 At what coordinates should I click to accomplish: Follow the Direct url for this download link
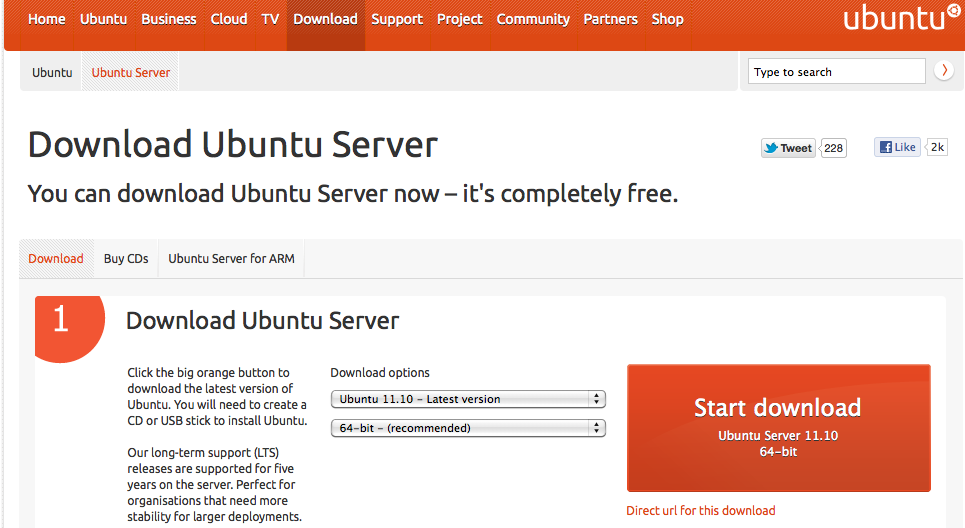tap(700, 510)
